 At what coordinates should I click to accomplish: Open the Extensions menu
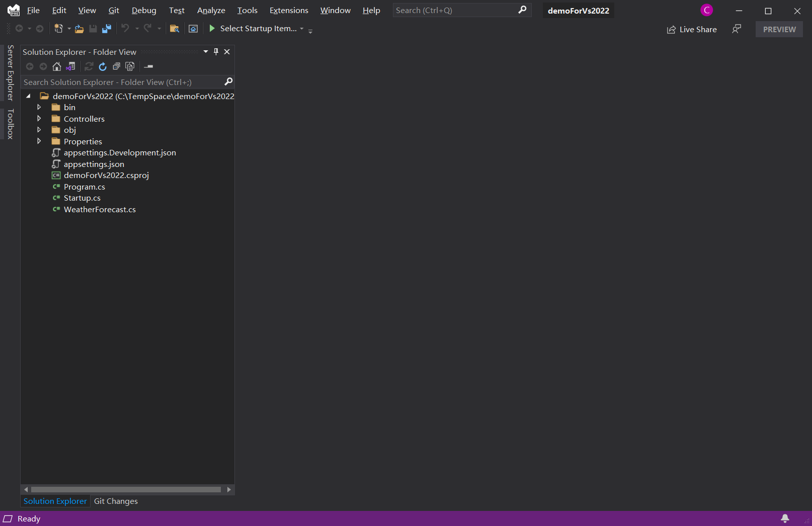pos(289,10)
